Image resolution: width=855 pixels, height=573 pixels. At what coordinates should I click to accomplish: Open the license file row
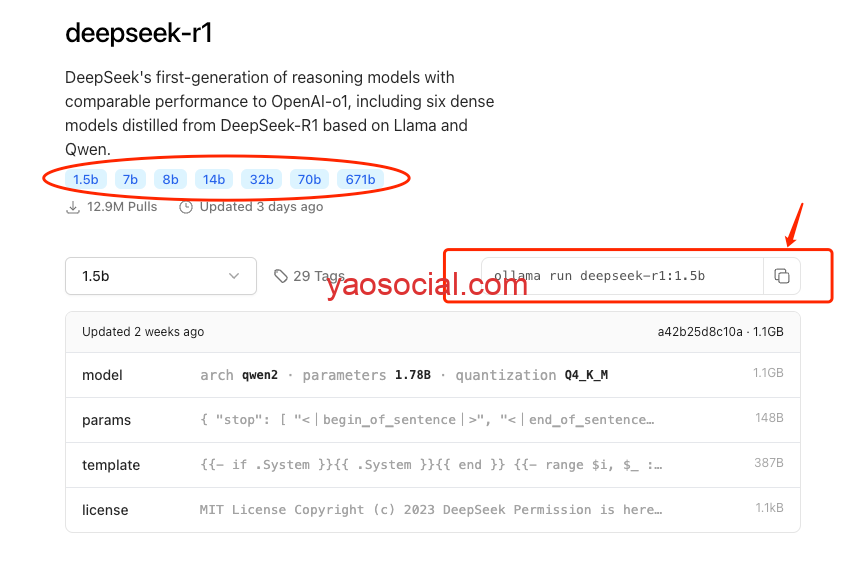(432, 510)
